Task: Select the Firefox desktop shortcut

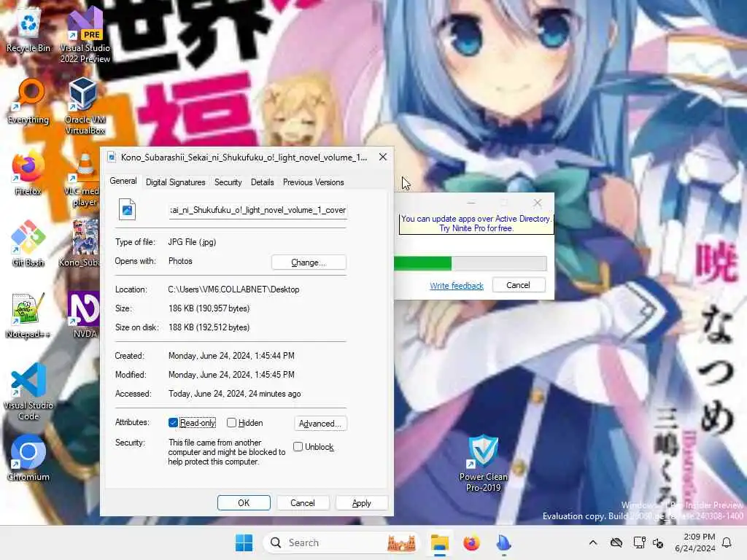Action: pyautogui.click(x=28, y=174)
